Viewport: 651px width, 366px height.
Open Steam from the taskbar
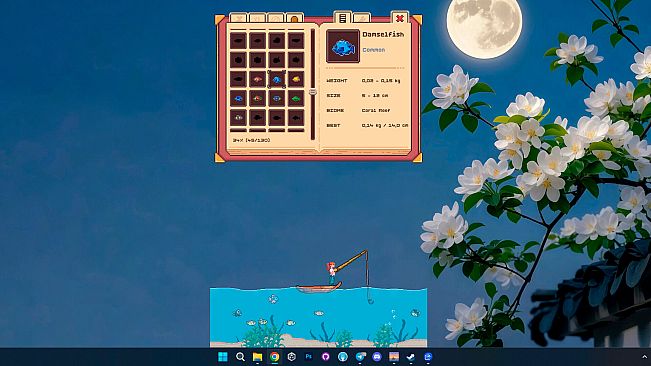click(411, 356)
